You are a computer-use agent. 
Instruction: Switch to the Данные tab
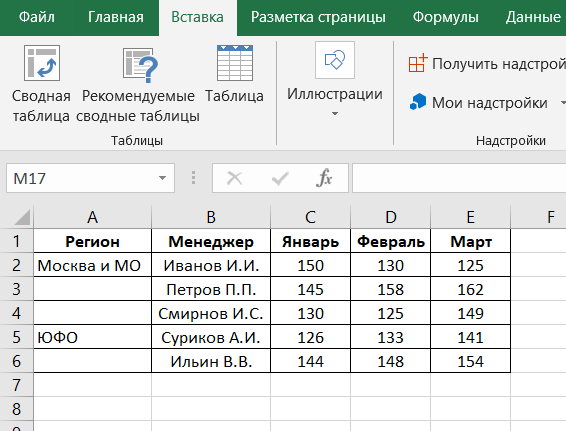[x=533, y=17]
